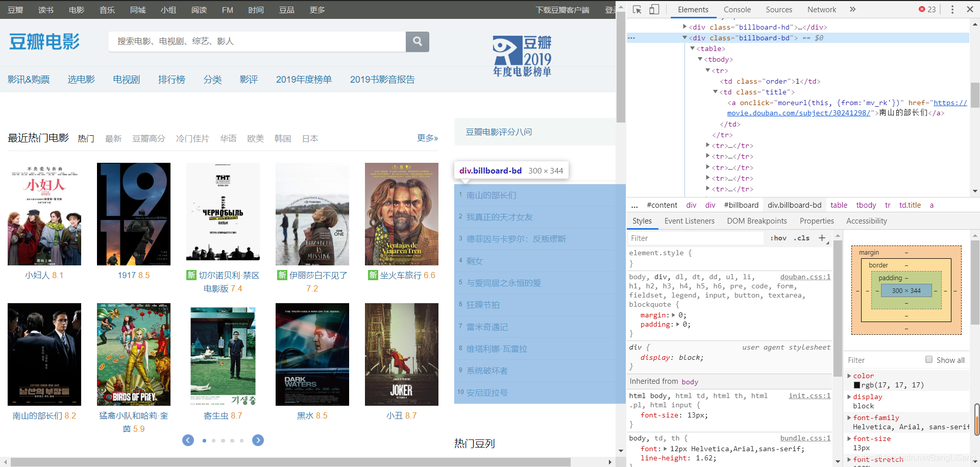Click next carousel arrow under posters
The width and height of the screenshot is (980, 467).
pos(258,440)
